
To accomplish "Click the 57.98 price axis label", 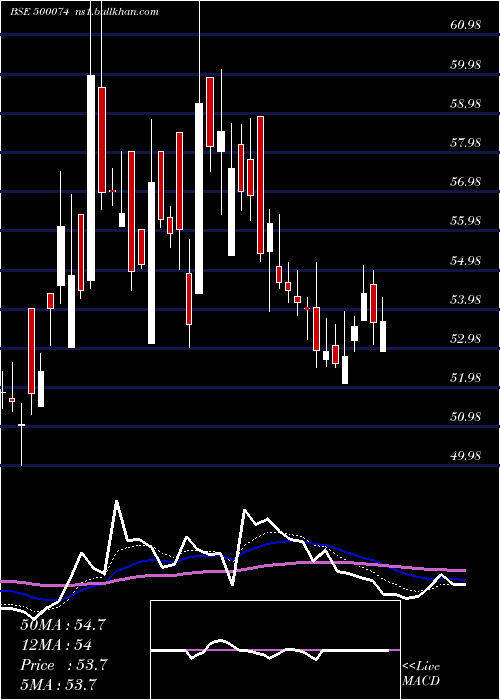I will pyautogui.click(x=466, y=143).
